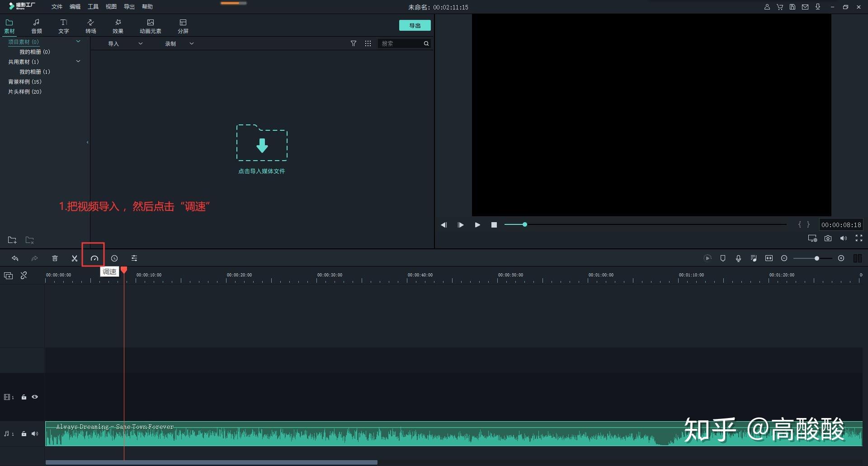Delete folder icon beside new folder
Screen dimensions: 868x466
tap(30, 240)
